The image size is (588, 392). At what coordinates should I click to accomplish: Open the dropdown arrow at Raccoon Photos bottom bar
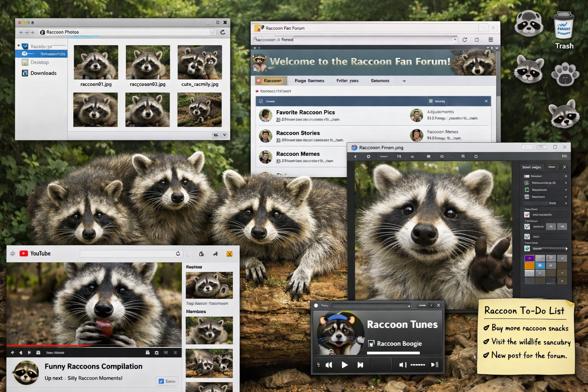[x=225, y=135]
